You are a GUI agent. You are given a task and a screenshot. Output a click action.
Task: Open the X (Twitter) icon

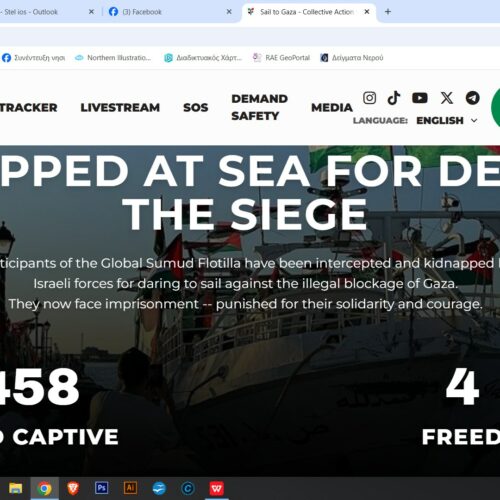coord(447,98)
